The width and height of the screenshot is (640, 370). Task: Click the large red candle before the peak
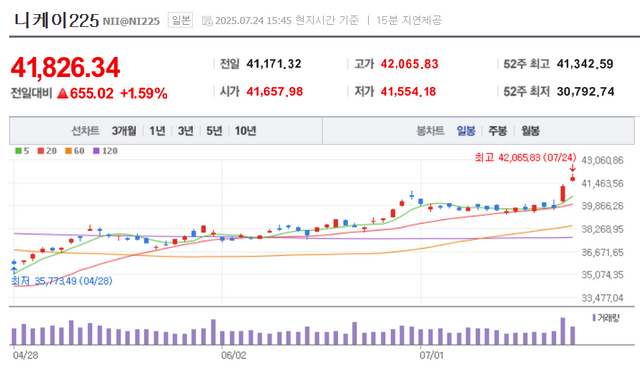(x=563, y=193)
